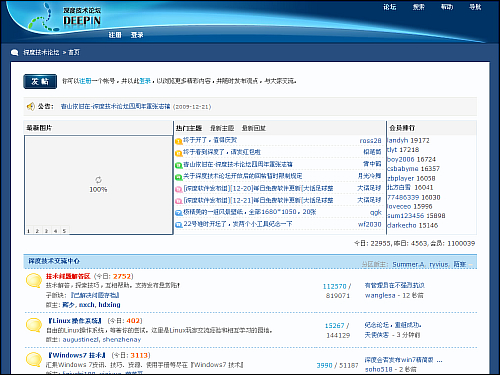Click member darkecho in the ranking list
This screenshot has width=500, height=375.
point(402,225)
